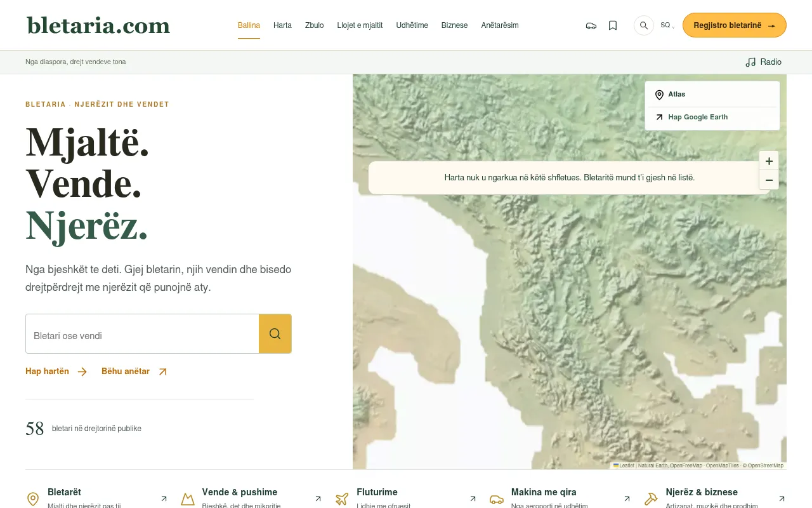
Task: Click the Makina me qira car icon
Action: pos(497,499)
